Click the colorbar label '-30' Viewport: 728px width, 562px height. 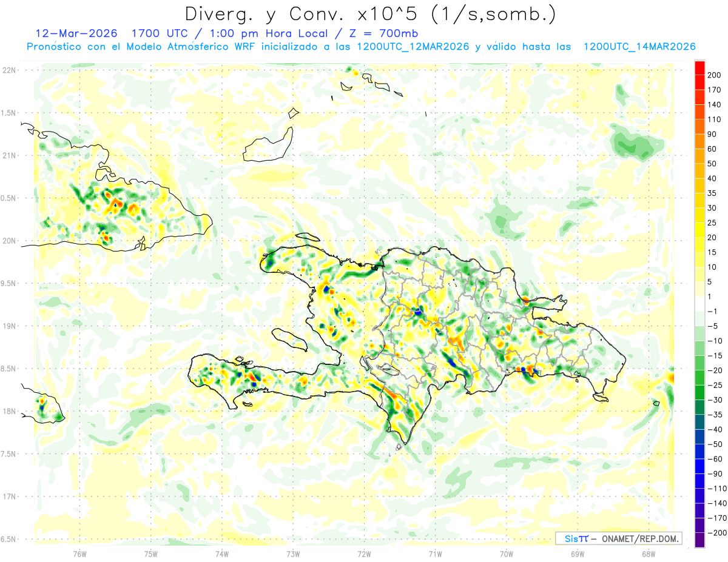click(x=715, y=400)
